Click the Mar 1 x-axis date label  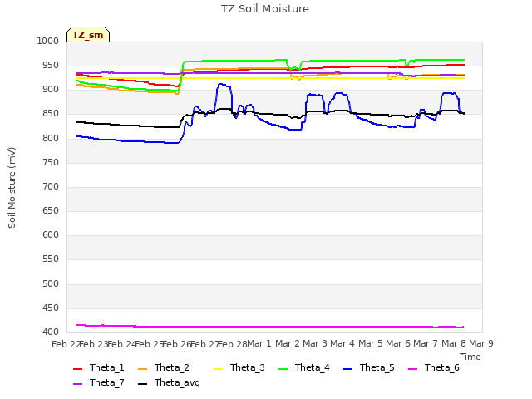[259, 343]
